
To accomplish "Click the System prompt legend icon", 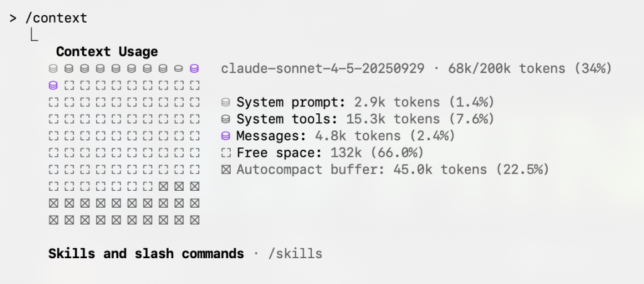I will [x=226, y=102].
